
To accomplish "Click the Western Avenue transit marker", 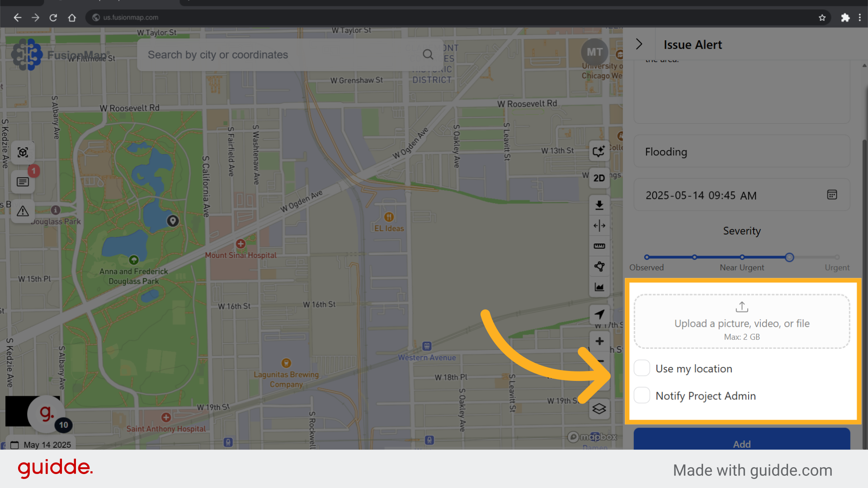I will 427,346.
